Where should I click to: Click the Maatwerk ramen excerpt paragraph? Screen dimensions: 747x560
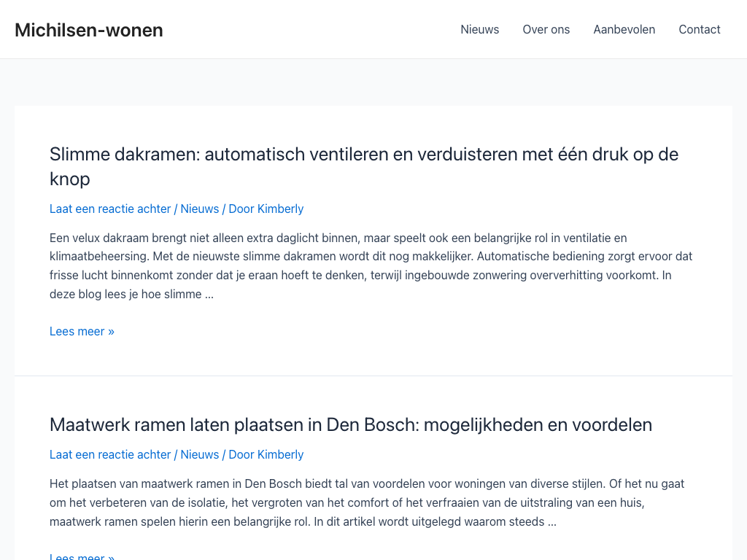pos(367,502)
